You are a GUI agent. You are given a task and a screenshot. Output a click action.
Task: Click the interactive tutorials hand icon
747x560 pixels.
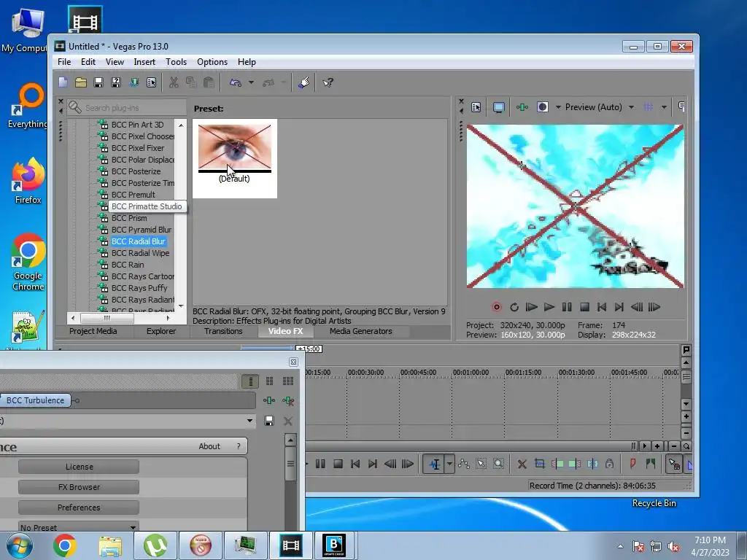[304, 82]
